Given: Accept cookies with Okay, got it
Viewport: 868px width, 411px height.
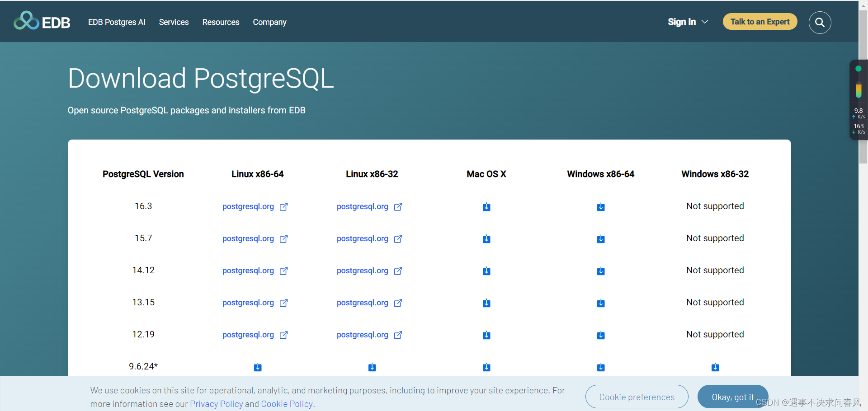Looking at the screenshot, I should pos(732,397).
